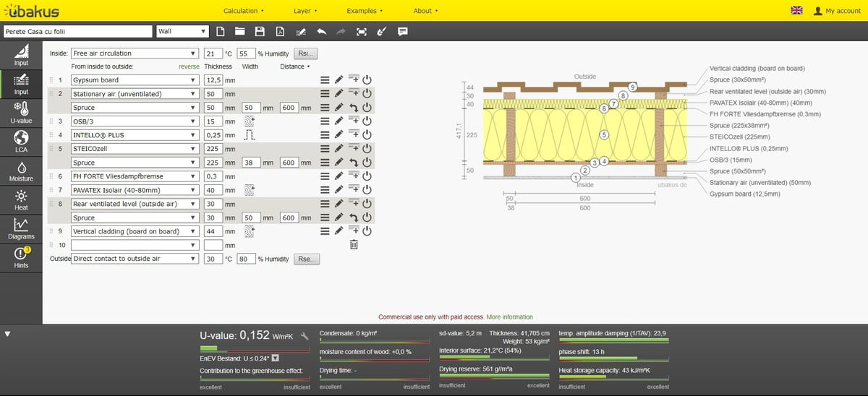868x396 pixels.
Task: Click the U-value rating bar
Action: pos(255,349)
